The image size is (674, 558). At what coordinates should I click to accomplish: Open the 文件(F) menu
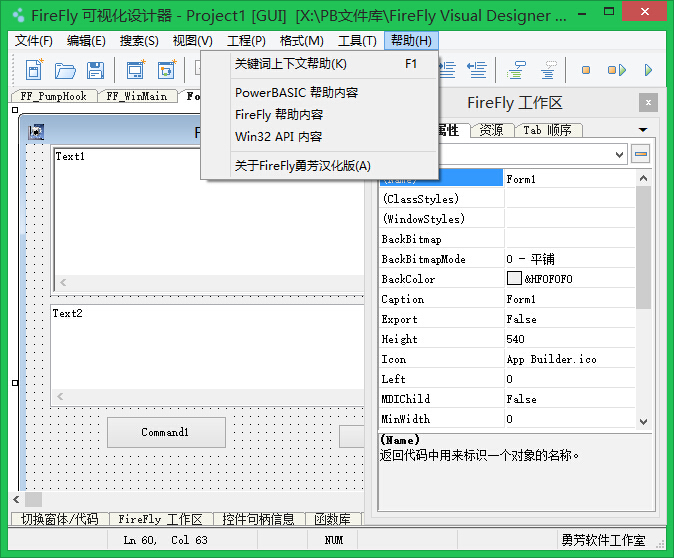click(34, 41)
